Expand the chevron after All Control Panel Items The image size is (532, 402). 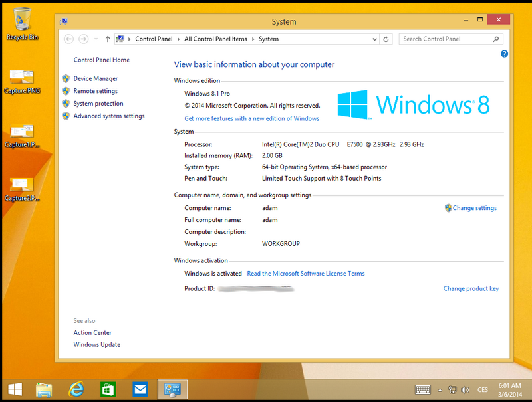[253, 39]
